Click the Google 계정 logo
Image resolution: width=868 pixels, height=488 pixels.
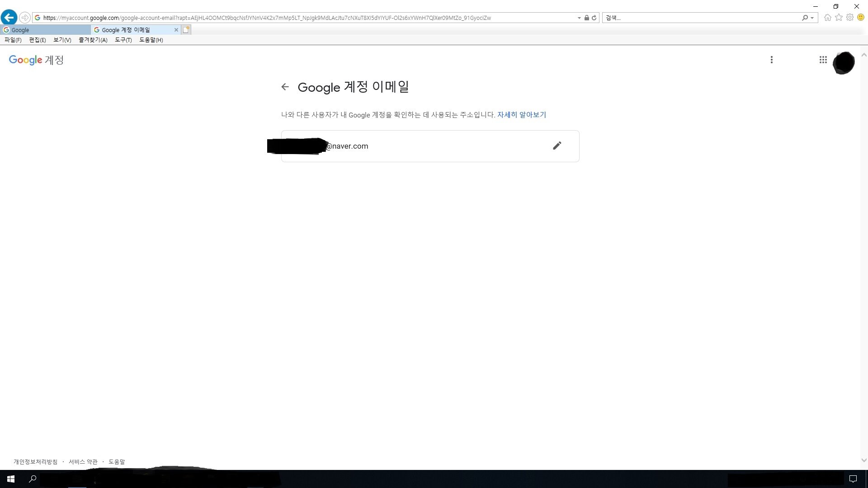click(x=36, y=60)
